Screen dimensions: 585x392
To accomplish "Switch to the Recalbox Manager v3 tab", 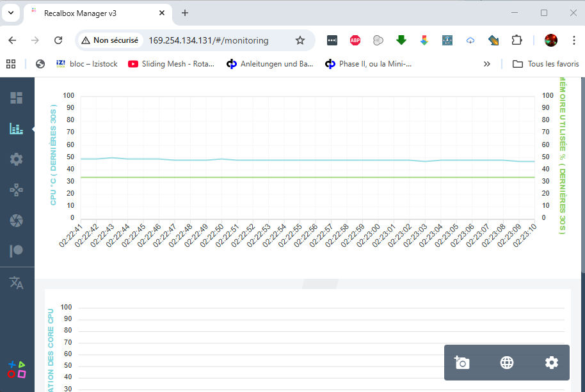I will tap(90, 13).
